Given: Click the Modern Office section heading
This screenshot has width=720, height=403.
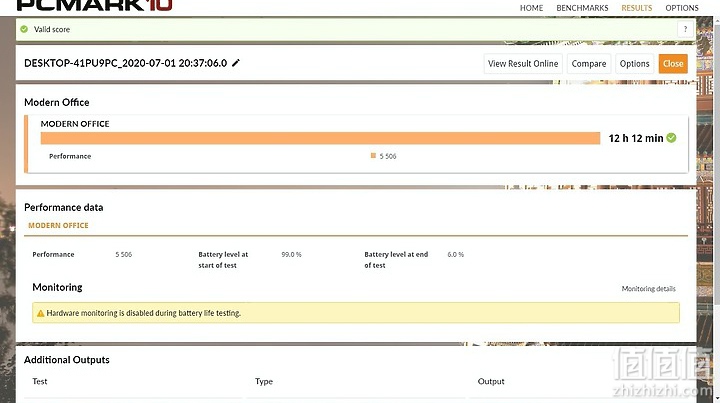Looking at the screenshot, I should click(x=56, y=102).
